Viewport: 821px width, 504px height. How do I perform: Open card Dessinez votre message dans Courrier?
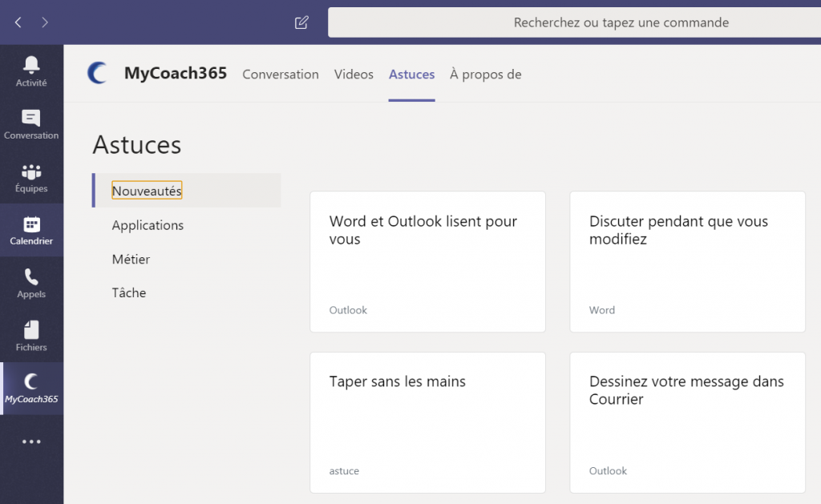(687, 422)
